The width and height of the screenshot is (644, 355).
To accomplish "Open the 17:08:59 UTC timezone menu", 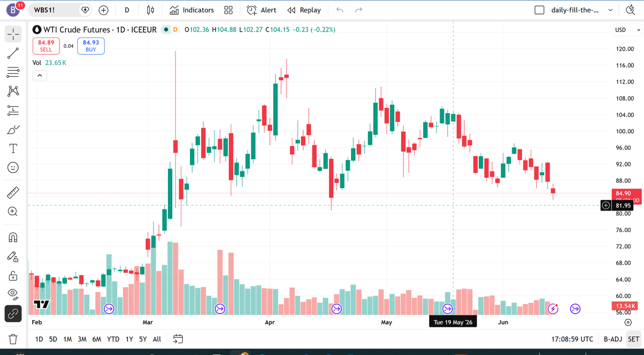I will click(572, 339).
